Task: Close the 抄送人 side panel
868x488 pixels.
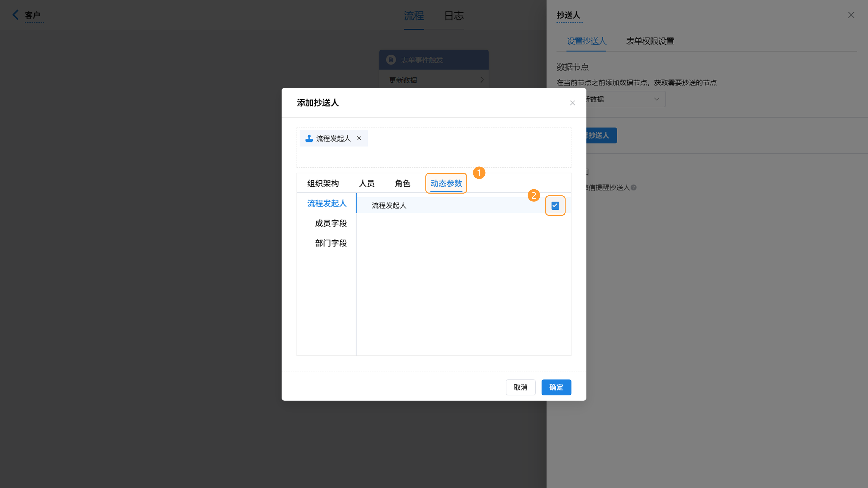Action: click(x=851, y=15)
